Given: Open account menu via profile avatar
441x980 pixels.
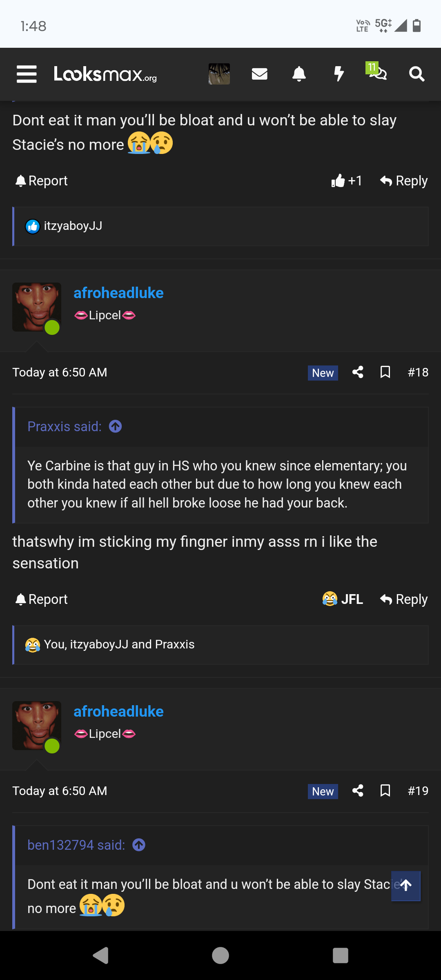Looking at the screenshot, I should (219, 74).
